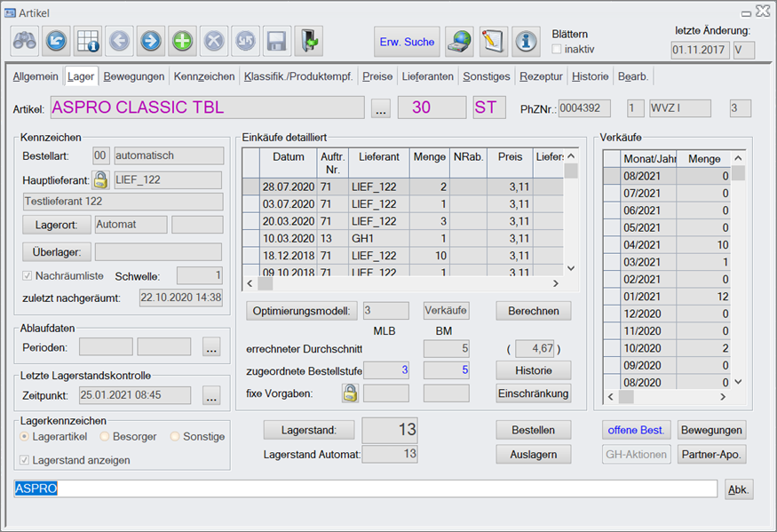Select the Besorger radio button

click(x=105, y=436)
